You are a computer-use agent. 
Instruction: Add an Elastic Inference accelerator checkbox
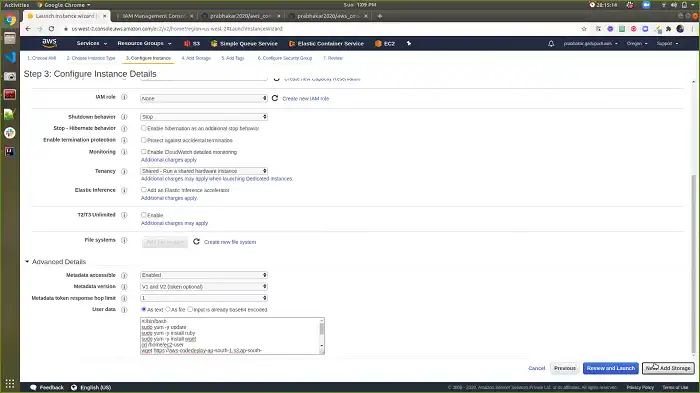click(144, 189)
